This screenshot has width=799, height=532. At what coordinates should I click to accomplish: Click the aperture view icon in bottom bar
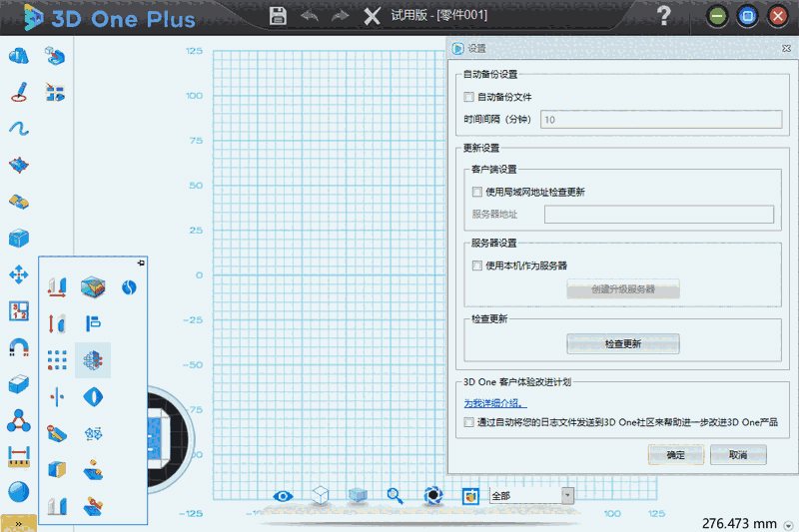pos(433,495)
